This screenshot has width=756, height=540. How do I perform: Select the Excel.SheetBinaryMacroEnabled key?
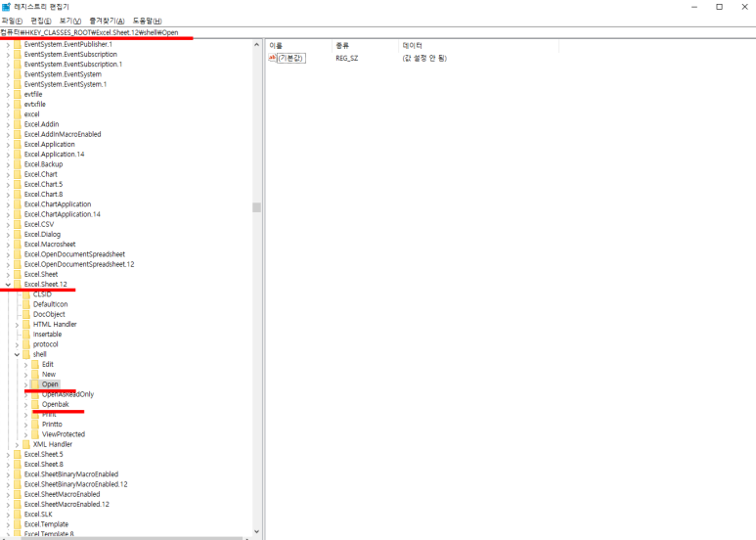[x=70, y=474]
